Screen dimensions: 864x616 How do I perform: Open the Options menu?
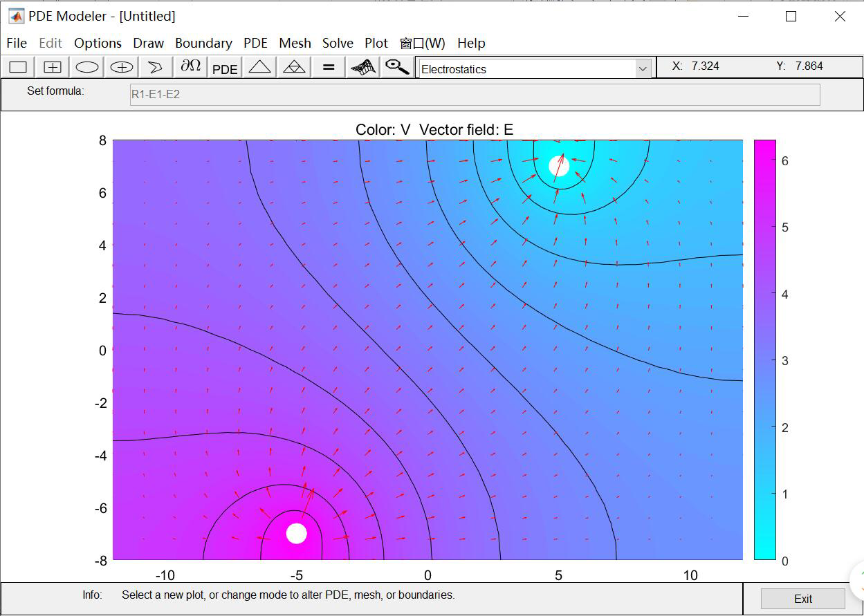coord(98,43)
